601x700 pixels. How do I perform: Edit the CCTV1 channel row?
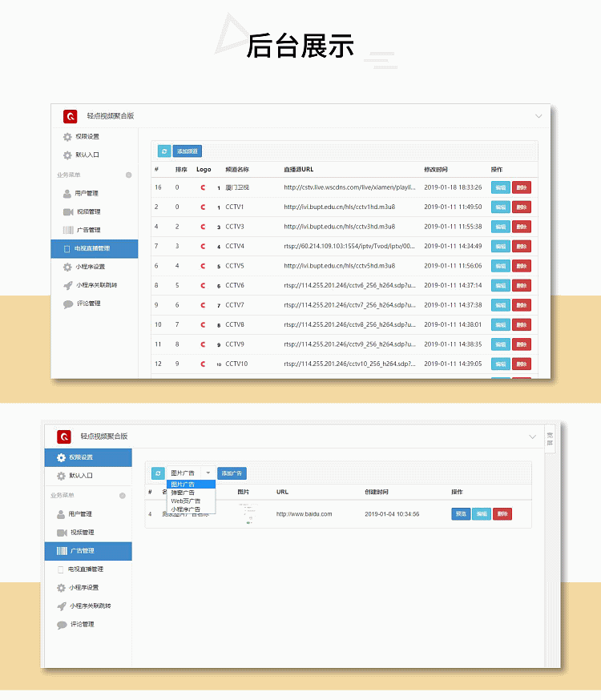(x=501, y=207)
